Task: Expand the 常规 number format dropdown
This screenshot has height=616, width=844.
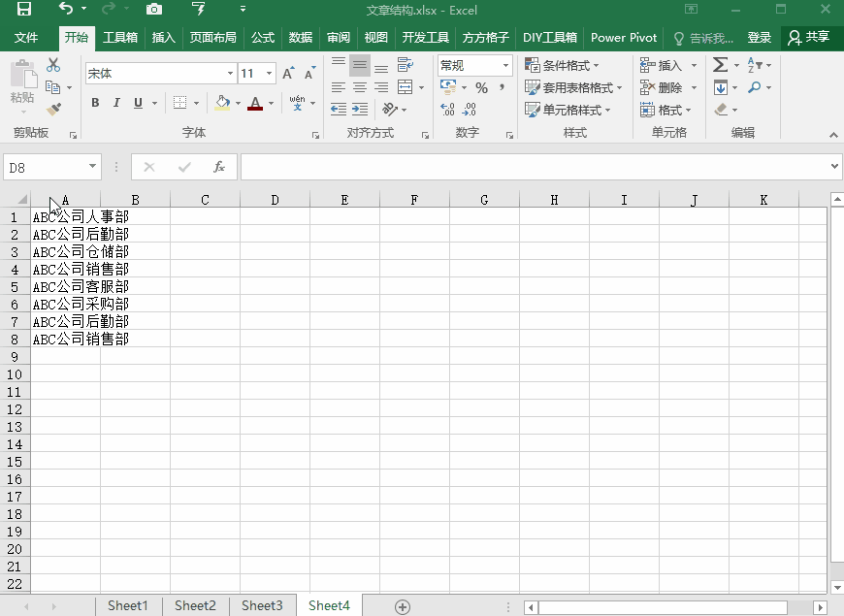Action: (505, 65)
